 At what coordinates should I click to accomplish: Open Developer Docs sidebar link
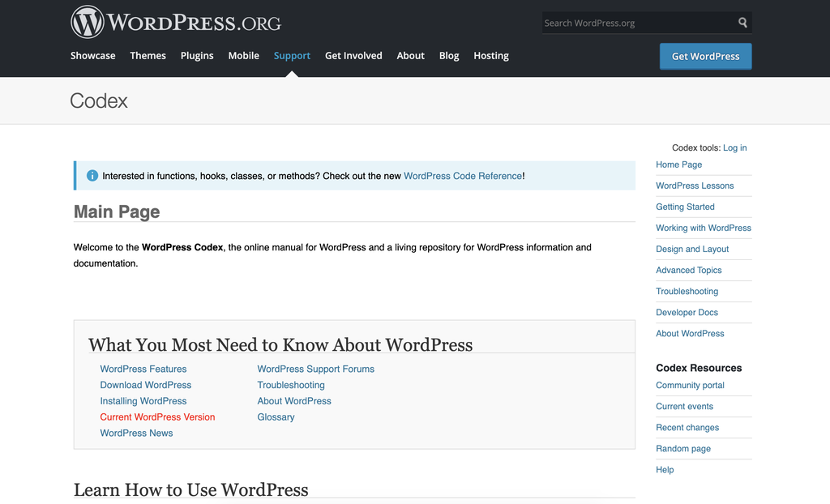687,313
